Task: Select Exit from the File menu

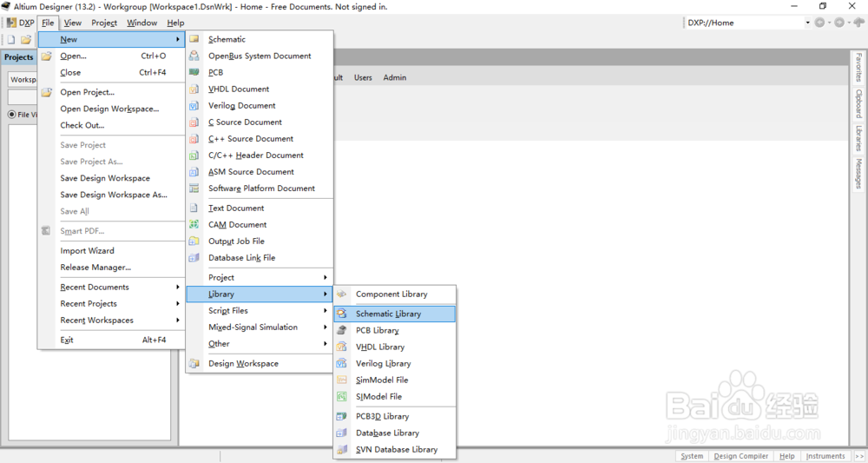Action: (x=111, y=340)
